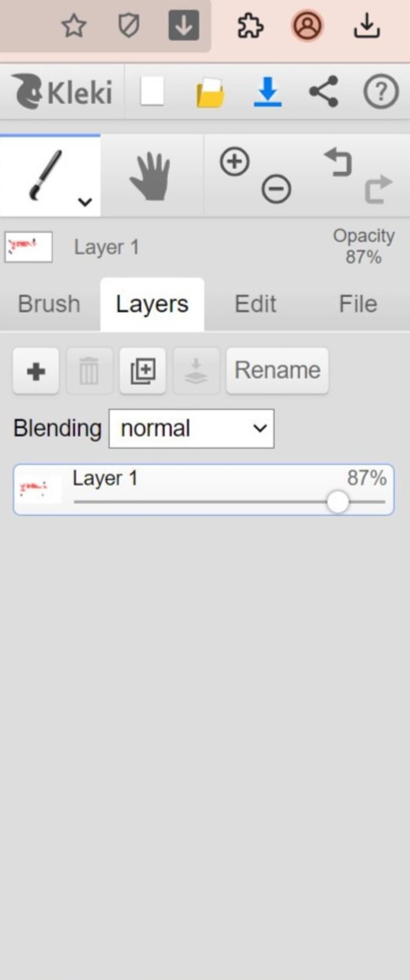
Task: Zoom in with the plus magnifier
Action: pos(235,161)
